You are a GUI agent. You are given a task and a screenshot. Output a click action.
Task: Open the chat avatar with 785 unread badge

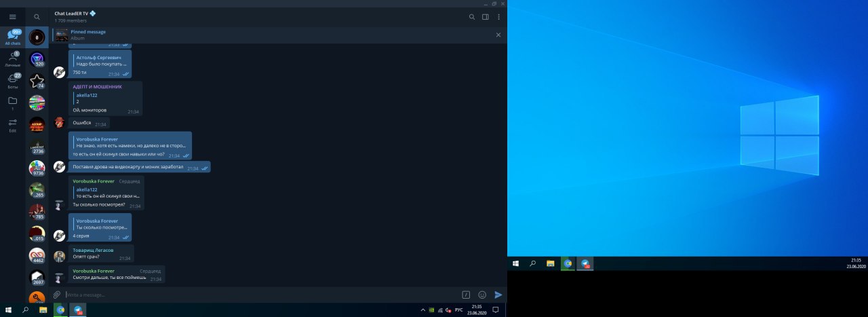[x=37, y=212]
